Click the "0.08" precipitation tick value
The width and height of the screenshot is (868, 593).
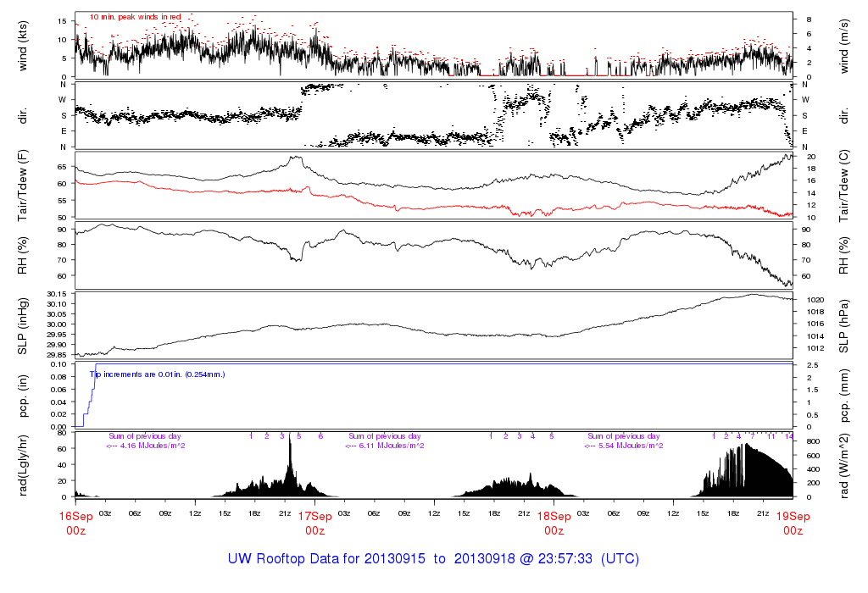coord(58,377)
